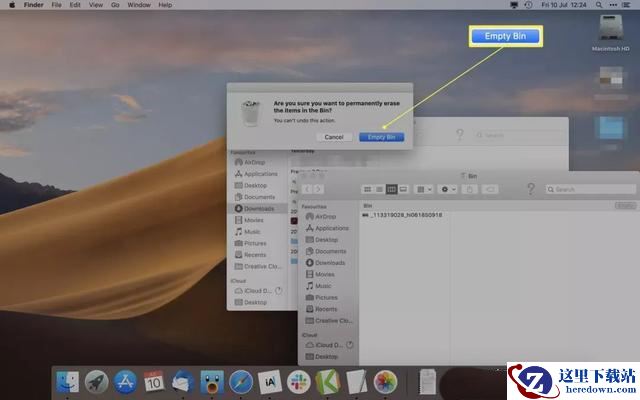Open the File menu
The height and width of the screenshot is (400, 640).
coord(56,5)
